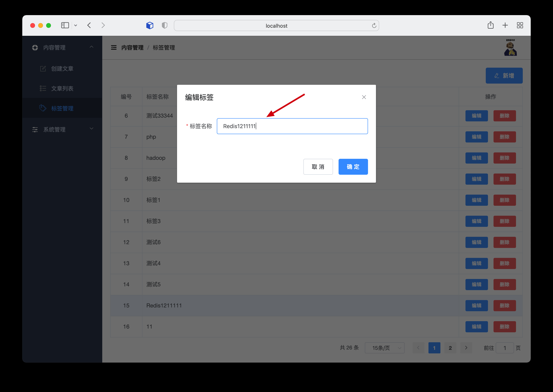Click the 确定 confirm button
The height and width of the screenshot is (392, 553).
(353, 167)
